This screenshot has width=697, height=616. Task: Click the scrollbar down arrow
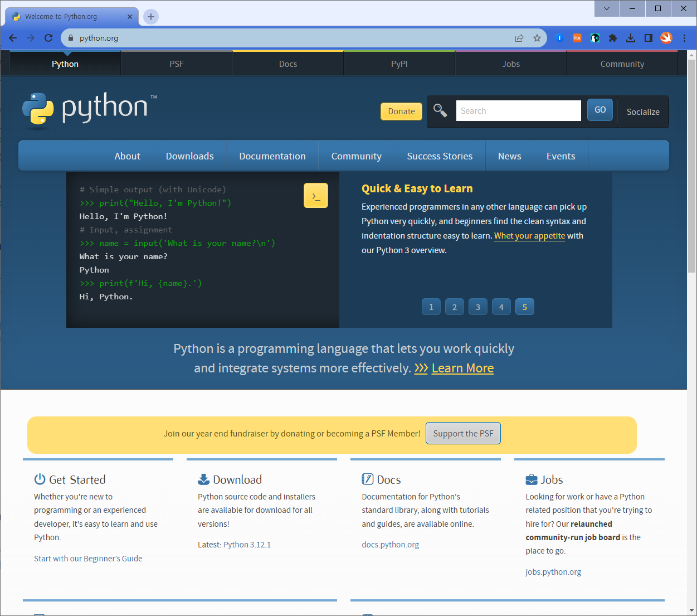coord(691,610)
